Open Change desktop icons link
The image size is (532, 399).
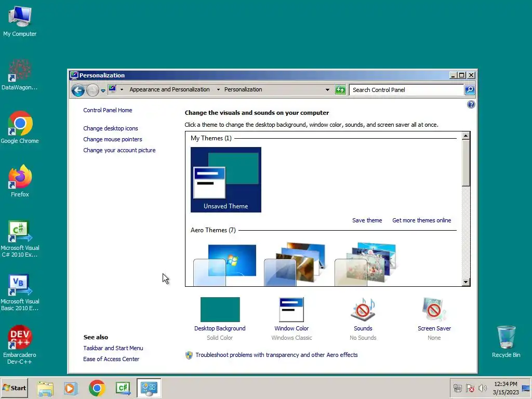[111, 128]
